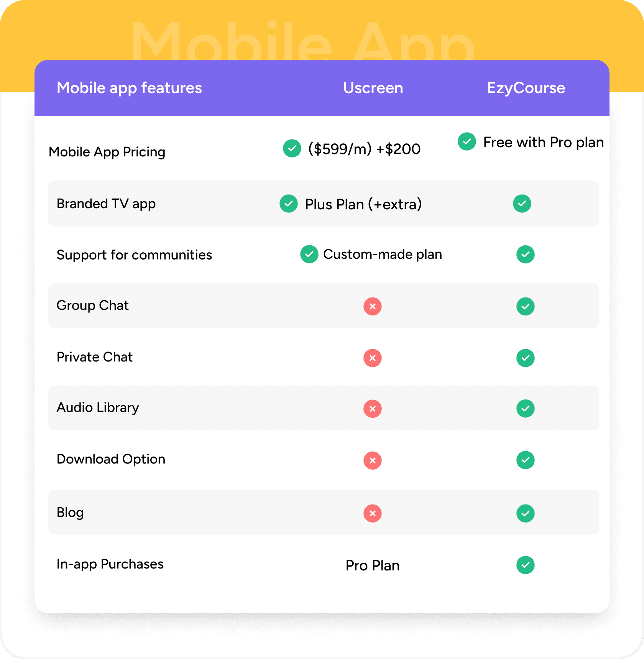This screenshot has width=644, height=659.
Task: Click the red cross in the Private Chat row
Action: (x=373, y=358)
